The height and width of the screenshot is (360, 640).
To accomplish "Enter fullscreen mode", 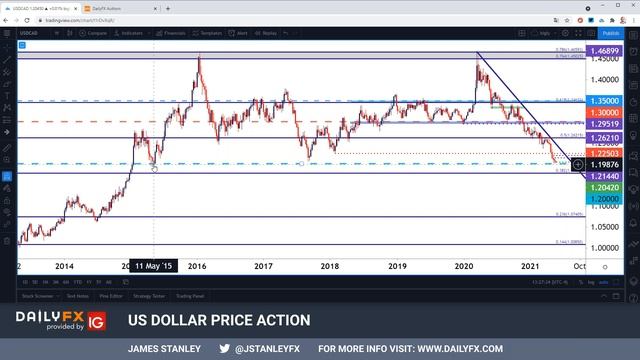I will (x=578, y=33).
